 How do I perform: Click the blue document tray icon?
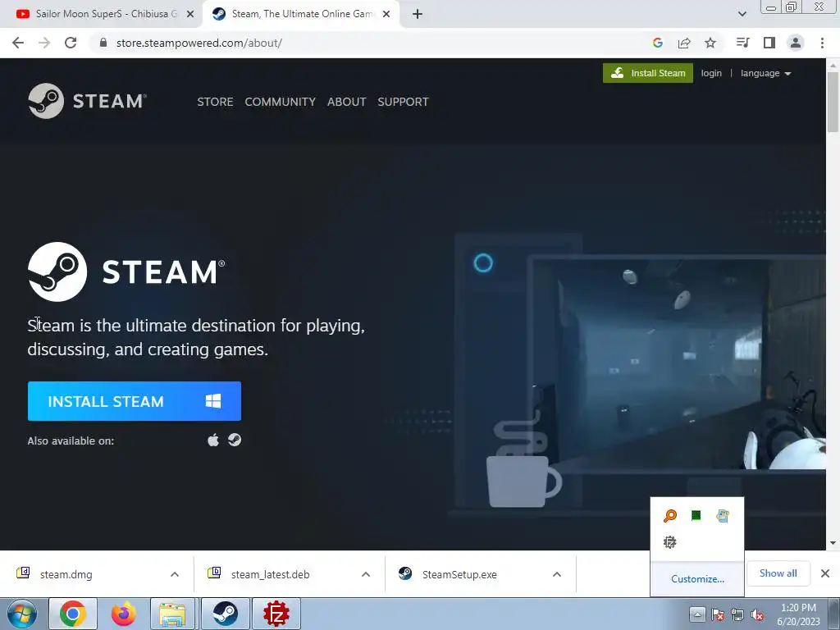pyautogui.click(x=722, y=516)
